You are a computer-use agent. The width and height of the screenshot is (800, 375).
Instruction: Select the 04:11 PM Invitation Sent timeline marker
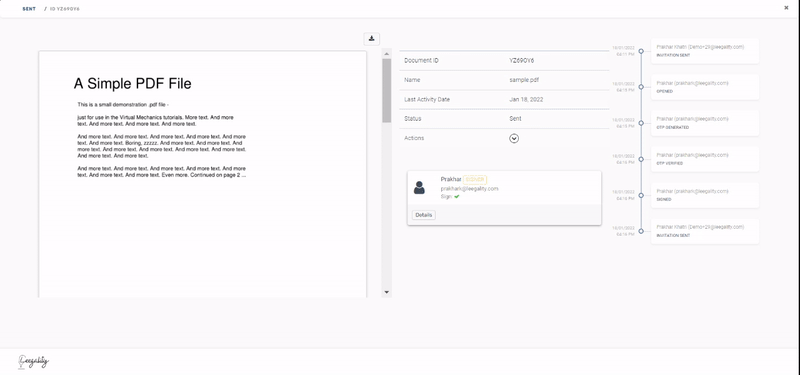click(641, 51)
